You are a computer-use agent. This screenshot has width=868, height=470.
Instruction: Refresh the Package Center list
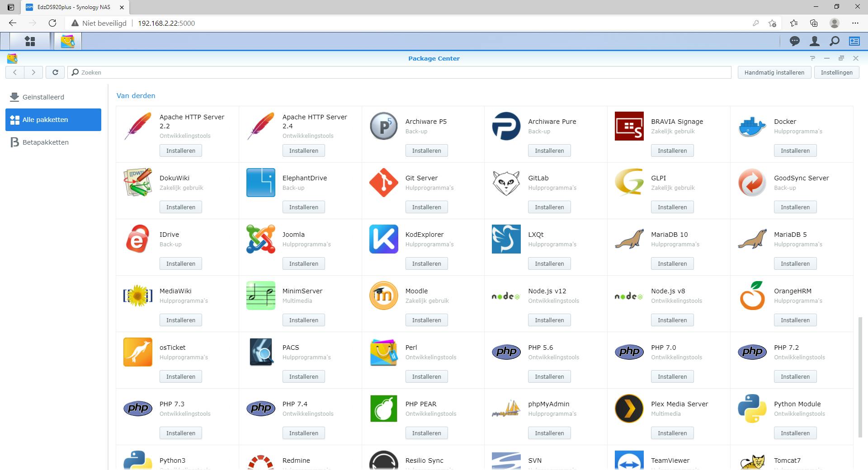[55, 72]
